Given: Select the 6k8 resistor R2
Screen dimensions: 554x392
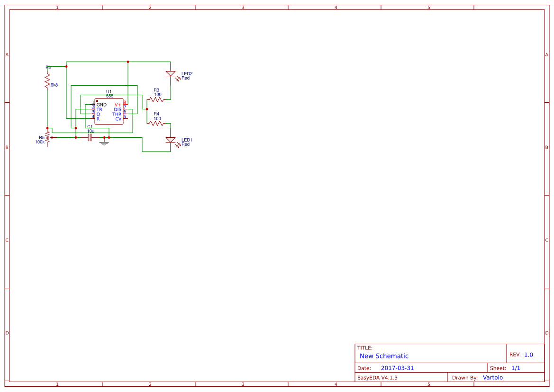Looking at the screenshot, I should pyautogui.click(x=47, y=79).
